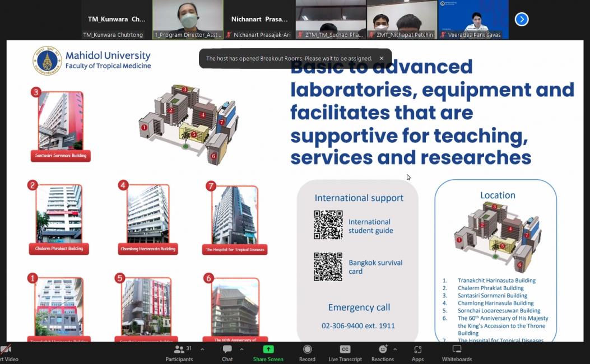
Task: Select Veerades Panvisavas video tile
Action: 473,20
